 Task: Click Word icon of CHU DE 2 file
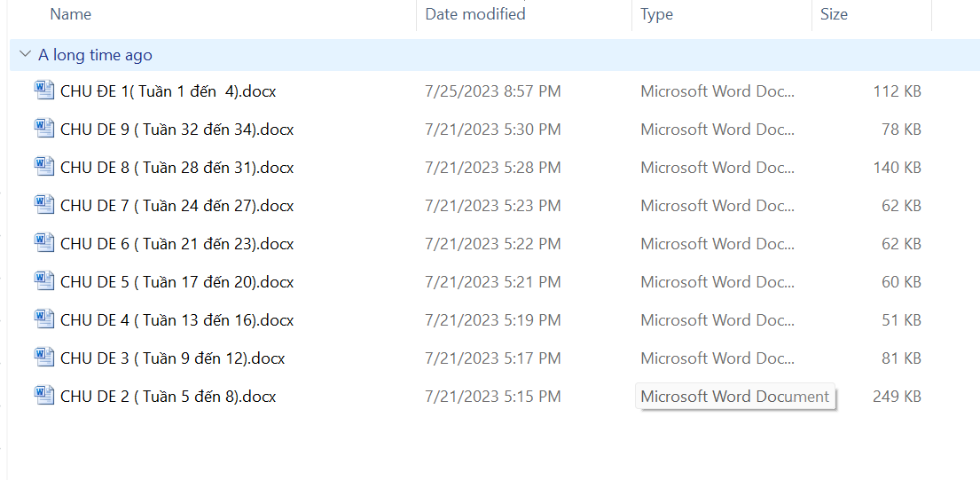(x=44, y=395)
